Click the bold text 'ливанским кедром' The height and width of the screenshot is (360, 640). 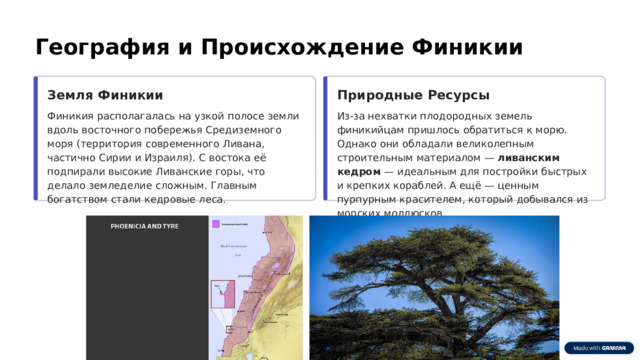448,164
